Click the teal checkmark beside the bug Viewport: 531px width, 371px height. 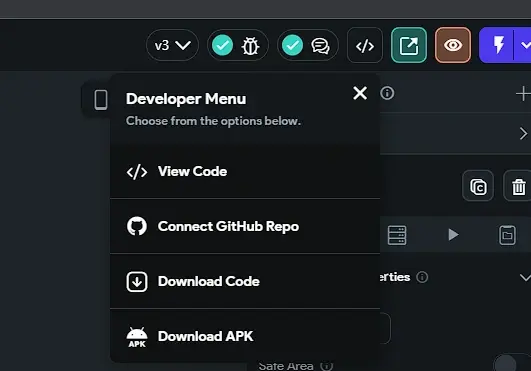(222, 45)
